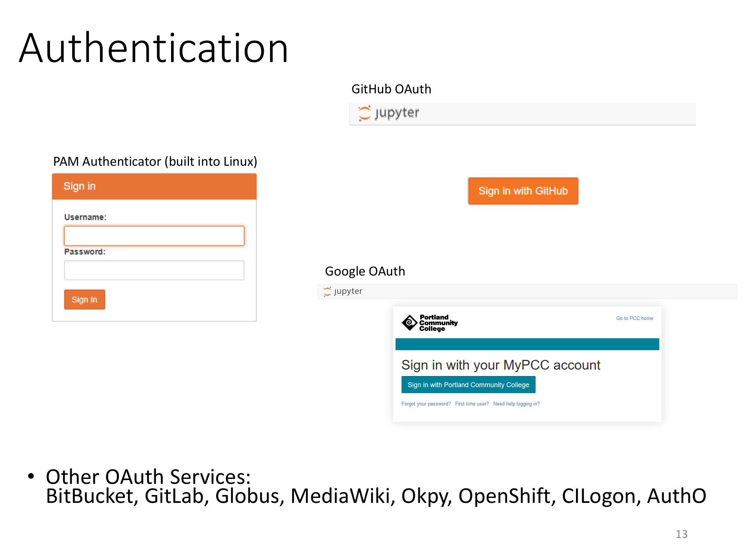Click into the Password field

pos(154,270)
